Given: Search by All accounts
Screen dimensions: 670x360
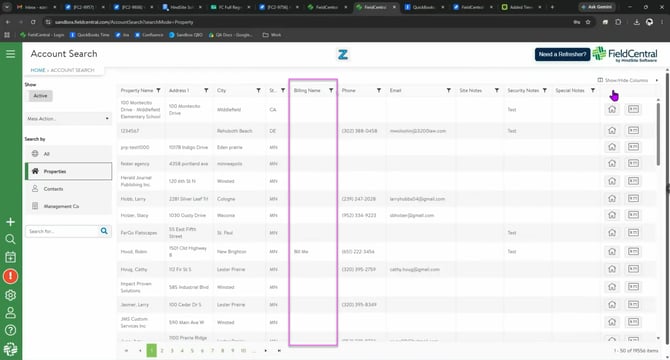Looking at the screenshot, I should coord(68,154).
